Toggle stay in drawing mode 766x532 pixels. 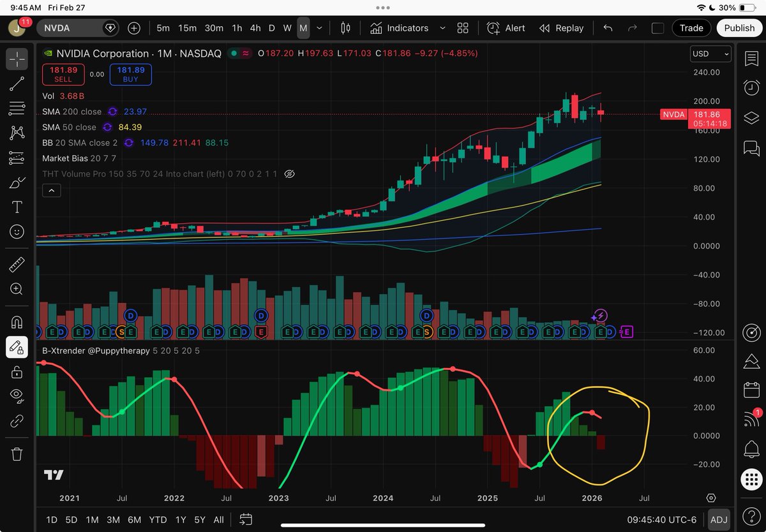pos(17,347)
